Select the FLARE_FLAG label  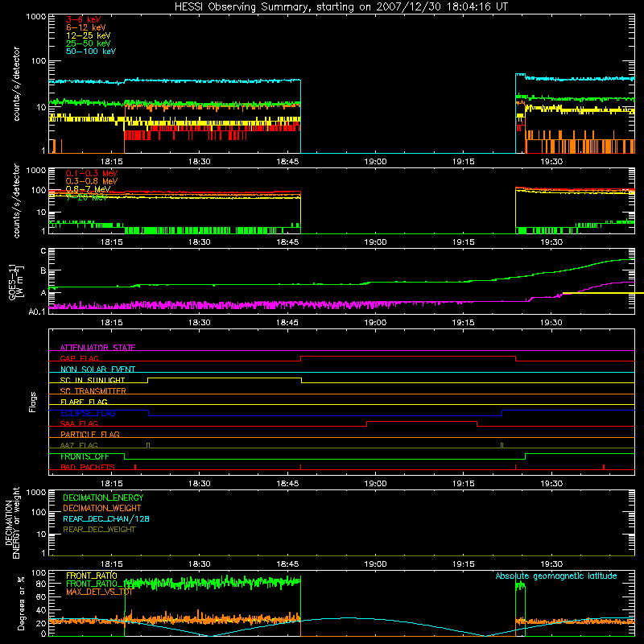point(84,402)
